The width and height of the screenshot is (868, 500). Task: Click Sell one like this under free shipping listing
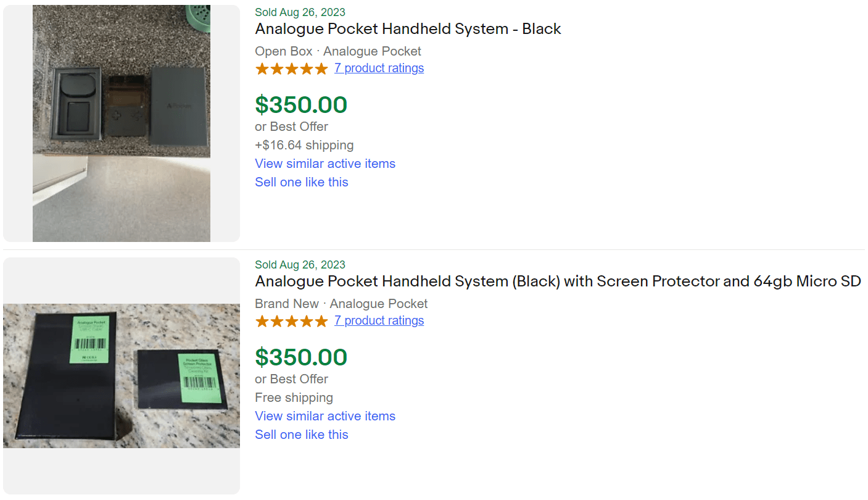coord(302,435)
